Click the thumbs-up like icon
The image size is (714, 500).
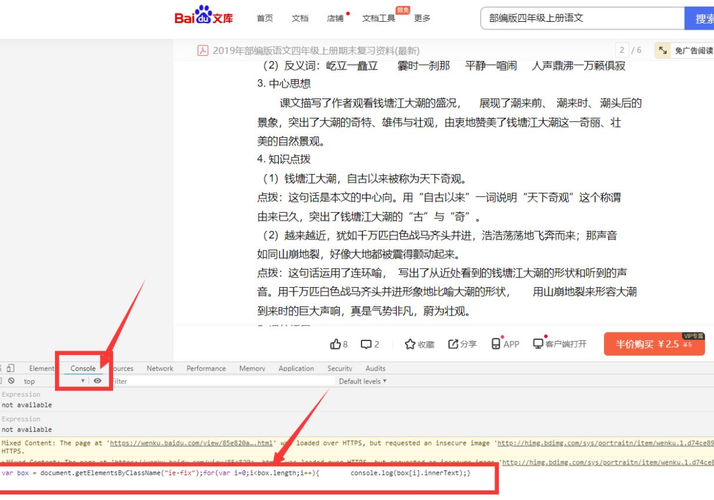[x=335, y=344]
